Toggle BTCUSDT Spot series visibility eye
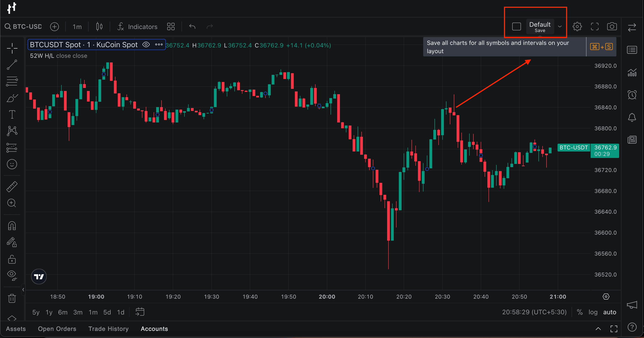 click(x=146, y=44)
